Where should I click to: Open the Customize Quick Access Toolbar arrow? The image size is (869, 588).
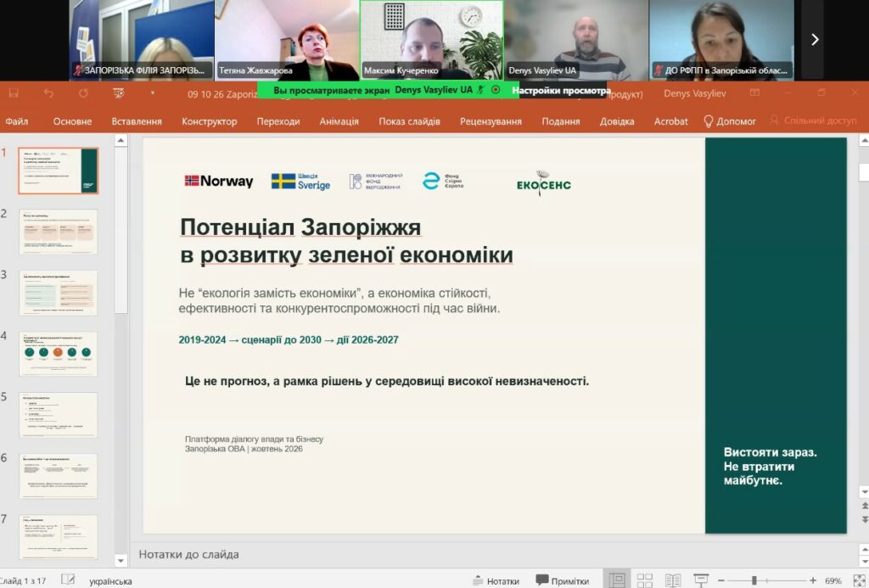point(153,93)
